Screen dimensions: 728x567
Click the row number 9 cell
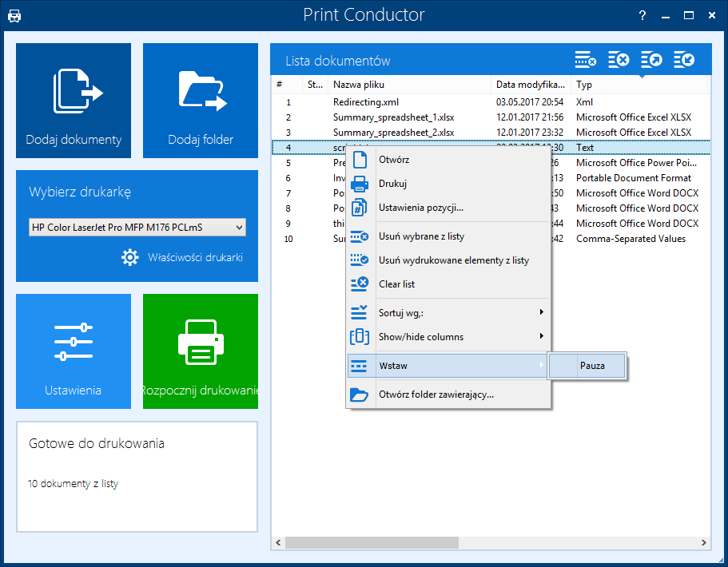pos(288,224)
